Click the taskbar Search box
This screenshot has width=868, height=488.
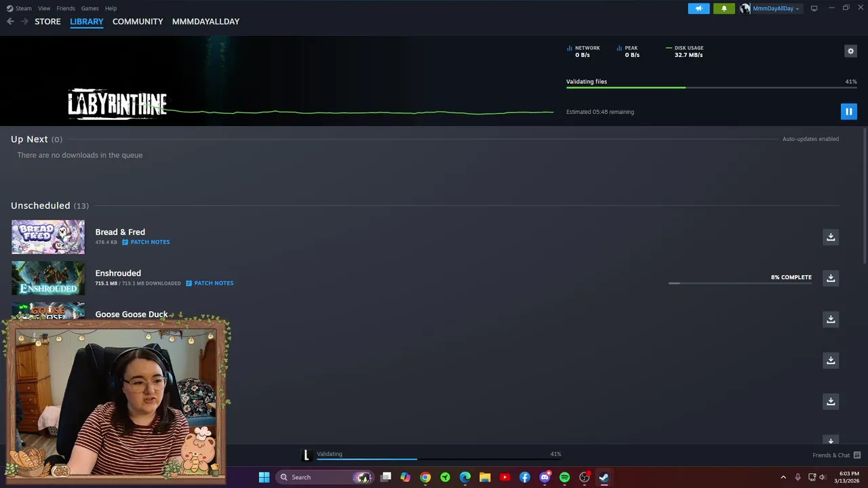coord(325,477)
